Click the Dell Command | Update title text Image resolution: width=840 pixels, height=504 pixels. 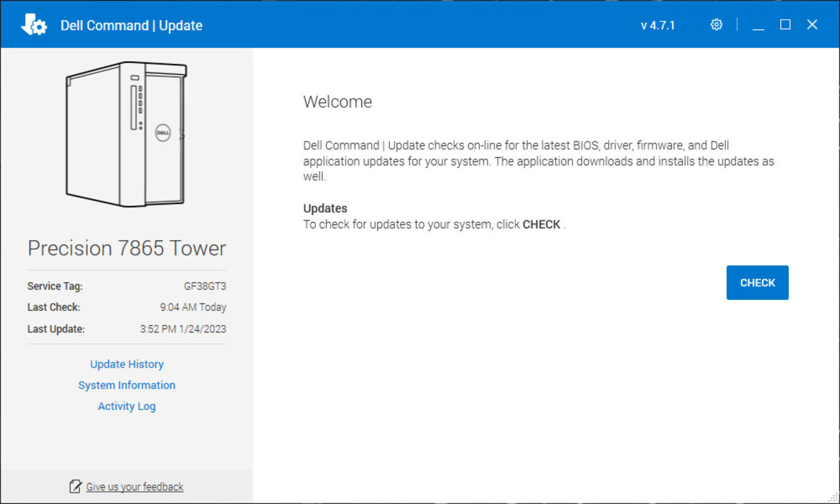[131, 25]
